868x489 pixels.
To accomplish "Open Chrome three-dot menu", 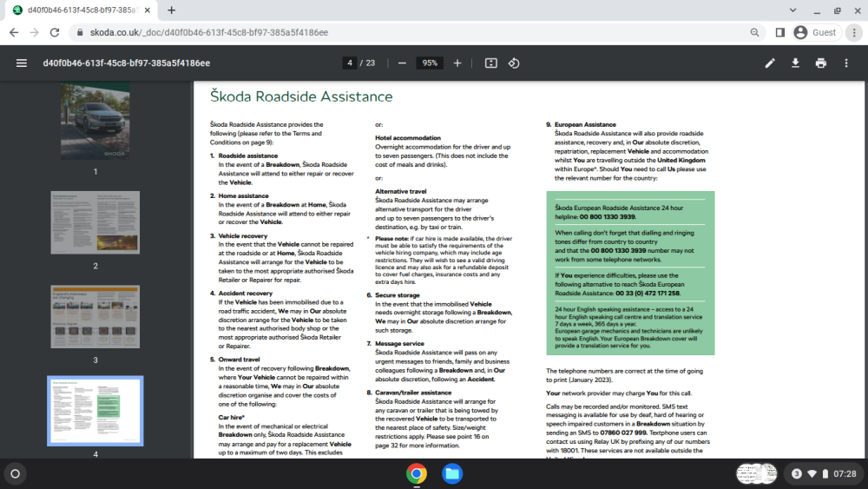I will click(x=854, y=33).
